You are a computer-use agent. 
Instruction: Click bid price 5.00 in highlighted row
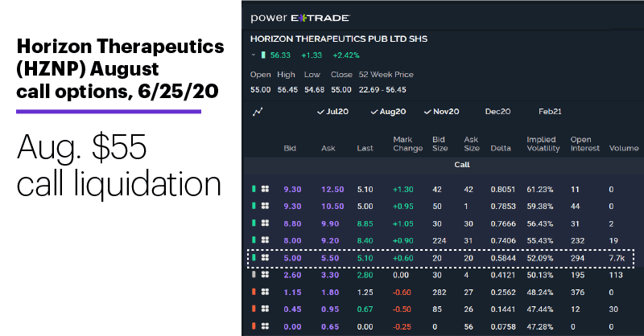click(x=292, y=258)
